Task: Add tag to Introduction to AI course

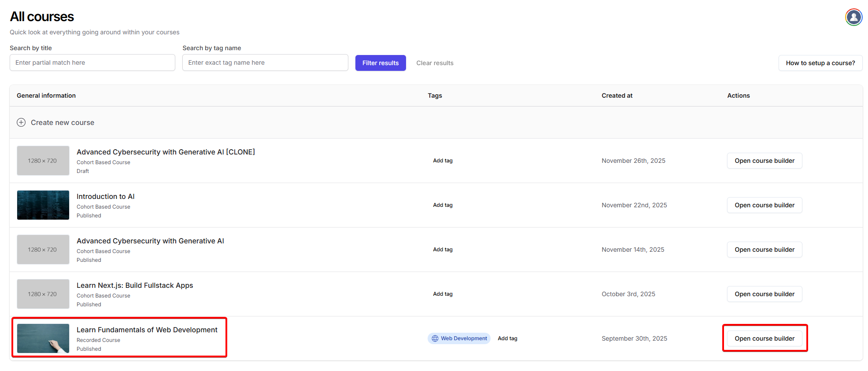Action: point(443,205)
